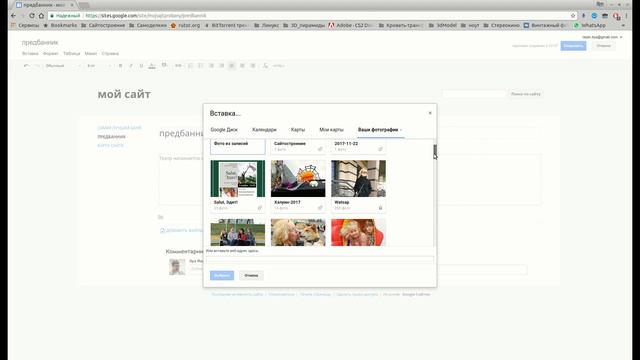Open the Линукс bookmarks folder
The width and height of the screenshot is (640, 360).
click(266, 25)
